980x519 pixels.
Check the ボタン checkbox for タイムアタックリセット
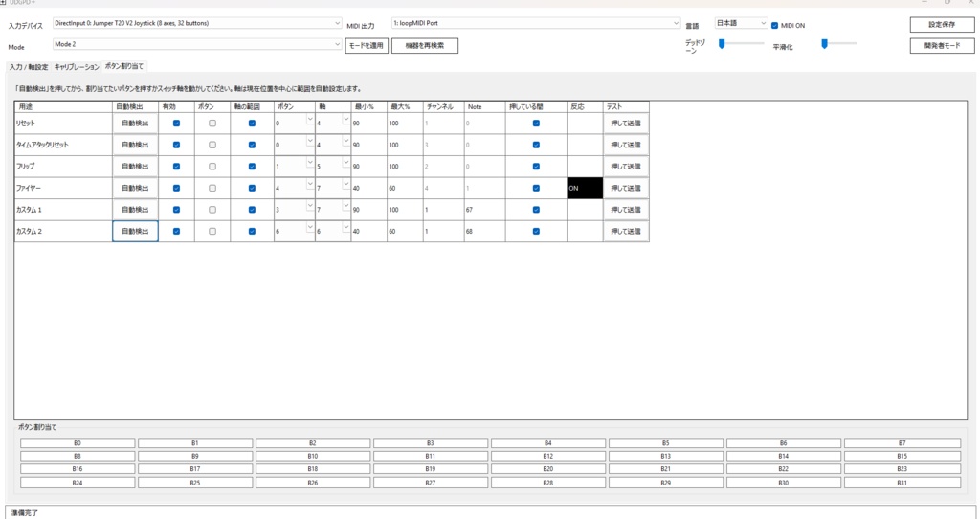tap(212, 145)
